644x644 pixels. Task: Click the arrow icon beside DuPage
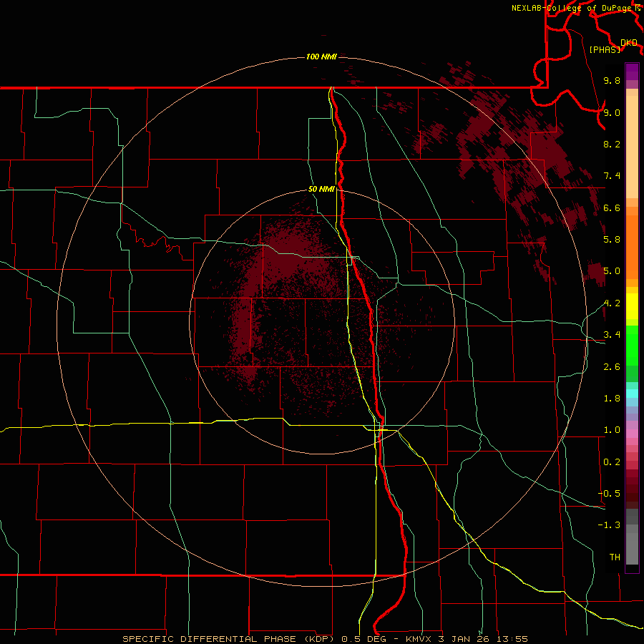(x=638, y=8)
